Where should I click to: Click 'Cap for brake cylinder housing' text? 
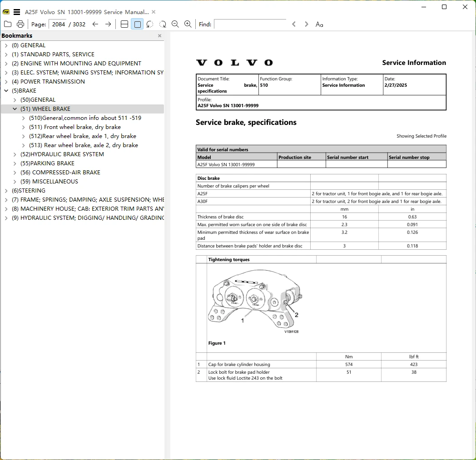pos(239,365)
